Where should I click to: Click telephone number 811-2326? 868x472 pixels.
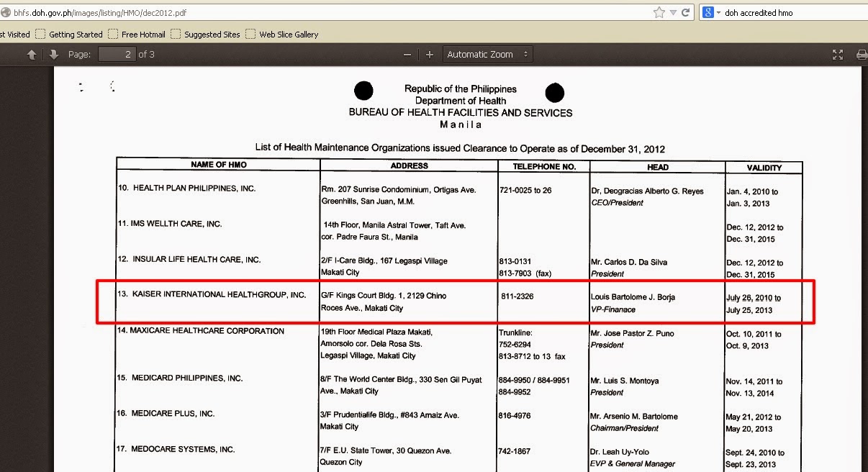(x=517, y=296)
